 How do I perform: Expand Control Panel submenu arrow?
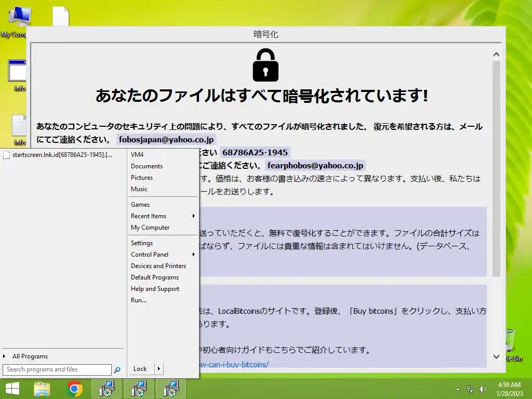[193, 255]
